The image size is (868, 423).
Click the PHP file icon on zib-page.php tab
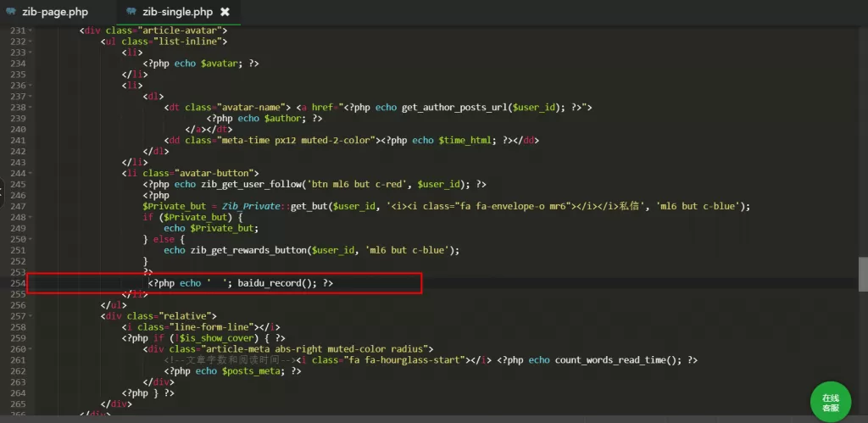[x=10, y=12]
